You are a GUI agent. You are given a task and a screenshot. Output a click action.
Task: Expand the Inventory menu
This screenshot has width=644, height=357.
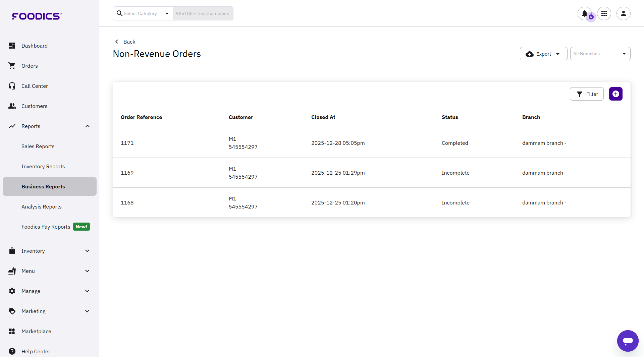coord(87,251)
